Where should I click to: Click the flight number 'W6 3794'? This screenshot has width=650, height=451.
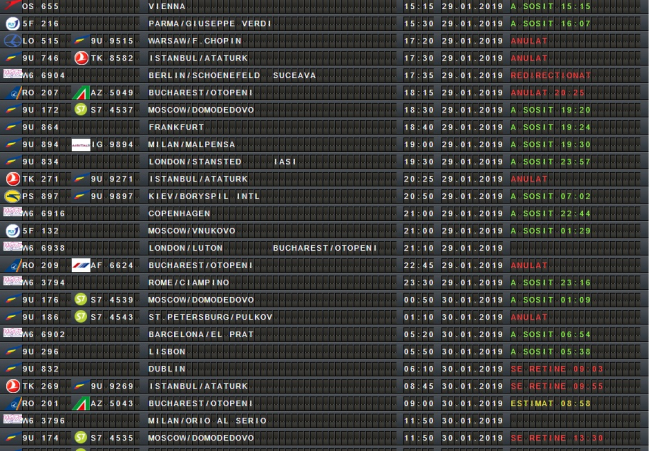(44, 283)
